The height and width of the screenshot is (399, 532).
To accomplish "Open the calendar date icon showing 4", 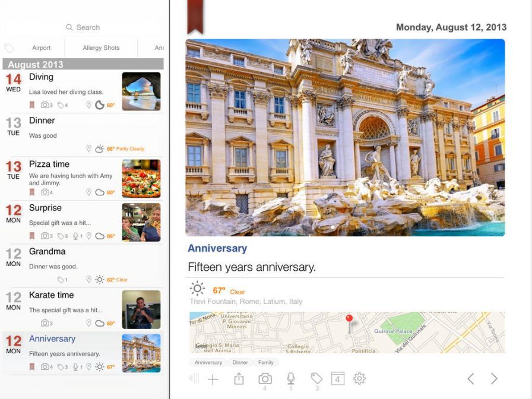I will click(x=337, y=379).
